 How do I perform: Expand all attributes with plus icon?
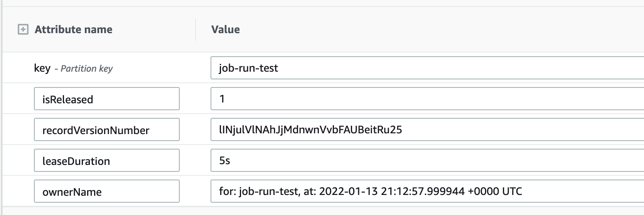coord(23,30)
